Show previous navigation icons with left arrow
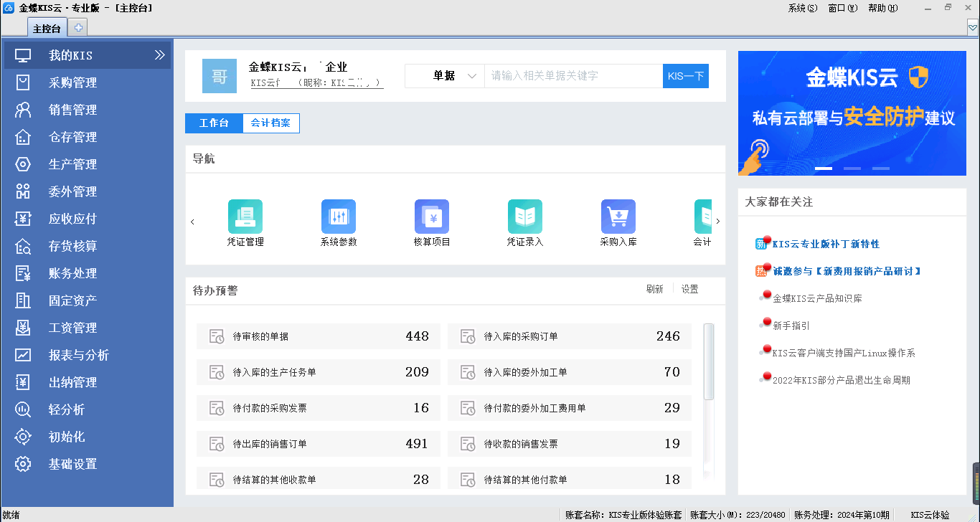Image resolution: width=980 pixels, height=522 pixels. (192, 222)
